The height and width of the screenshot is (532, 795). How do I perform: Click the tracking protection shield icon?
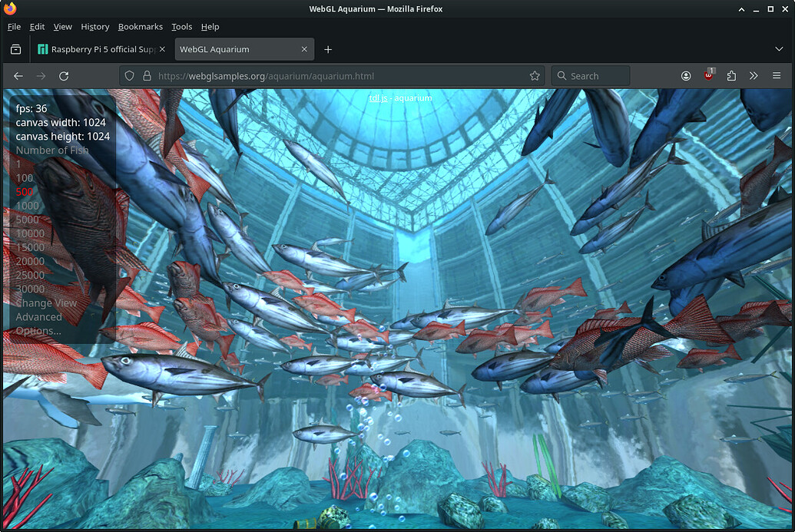coord(129,76)
